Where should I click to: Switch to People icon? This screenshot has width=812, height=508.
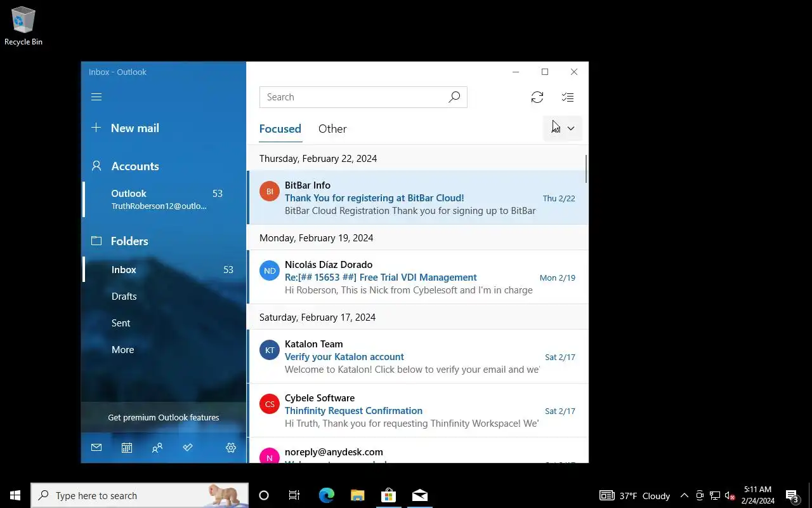[157, 448]
